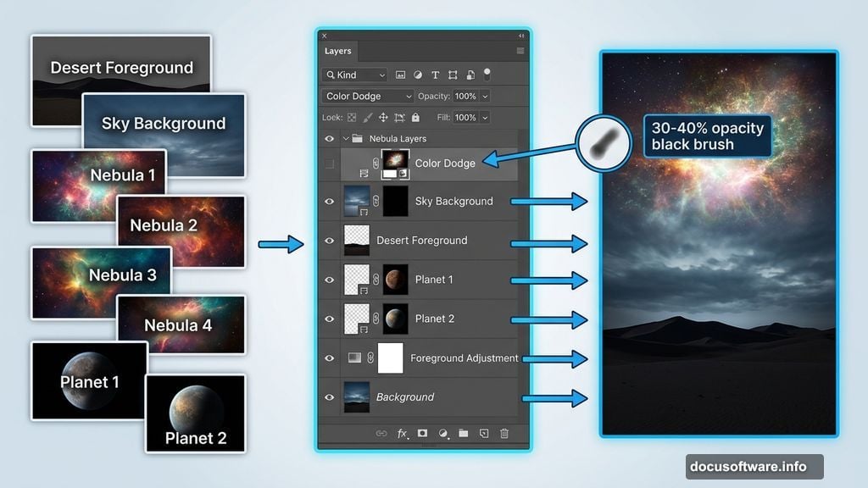Click the Lock Transparent Pixels icon
The width and height of the screenshot is (868, 488).
352,118
